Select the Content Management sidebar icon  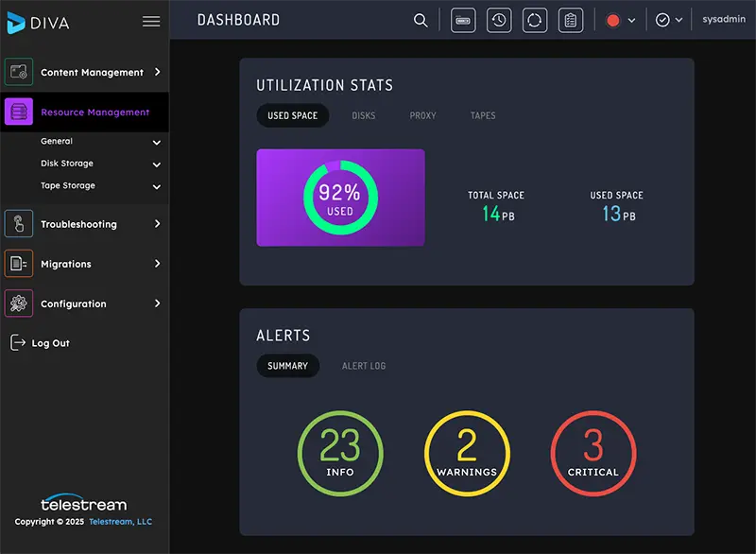click(19, 71)
